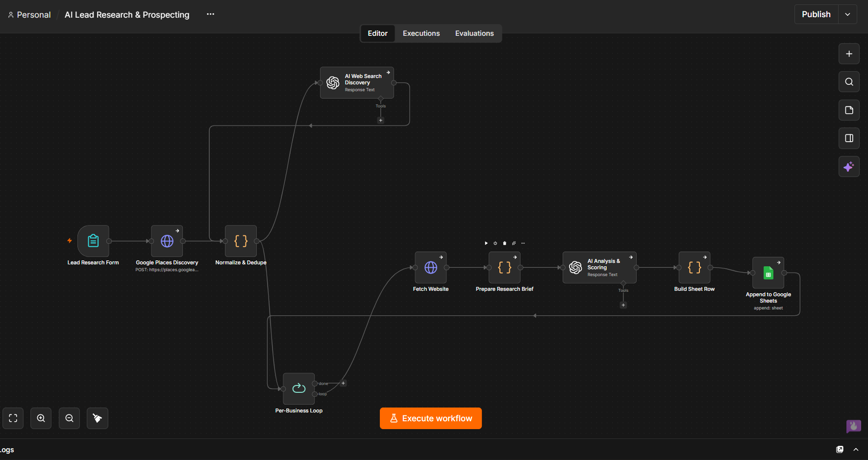
Task: Select the Build Sheet Row code node
Action: coord(694,267)
